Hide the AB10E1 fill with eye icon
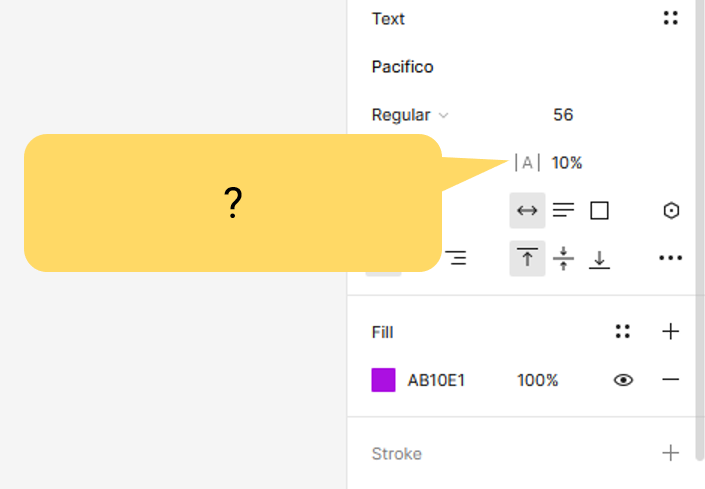 [623, 380]
